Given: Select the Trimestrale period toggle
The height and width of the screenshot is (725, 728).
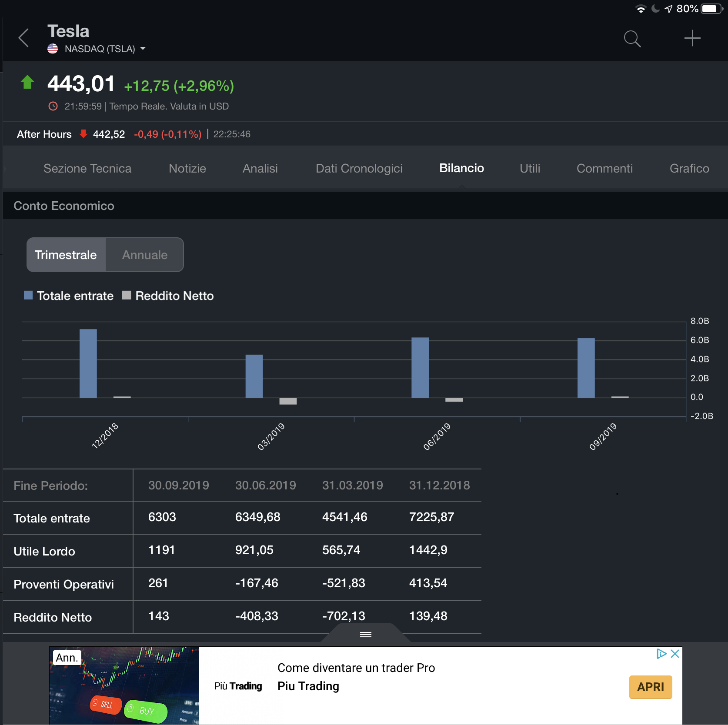Looking at the screenshot, I should (66, 255).
